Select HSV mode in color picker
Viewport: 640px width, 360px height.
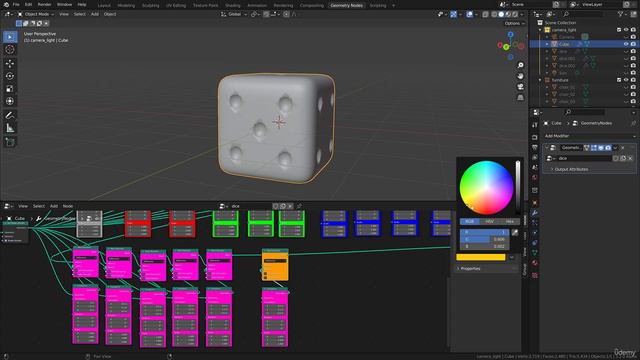click(489, 221)
